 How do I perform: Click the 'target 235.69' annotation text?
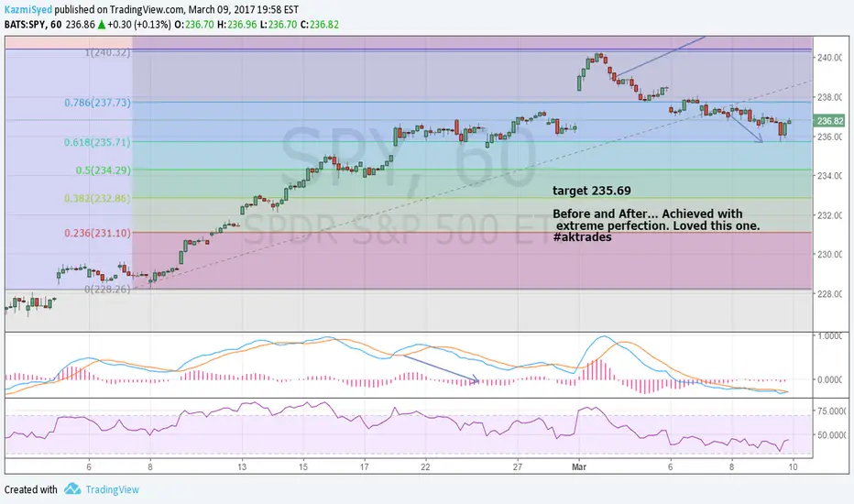(592, 191)
